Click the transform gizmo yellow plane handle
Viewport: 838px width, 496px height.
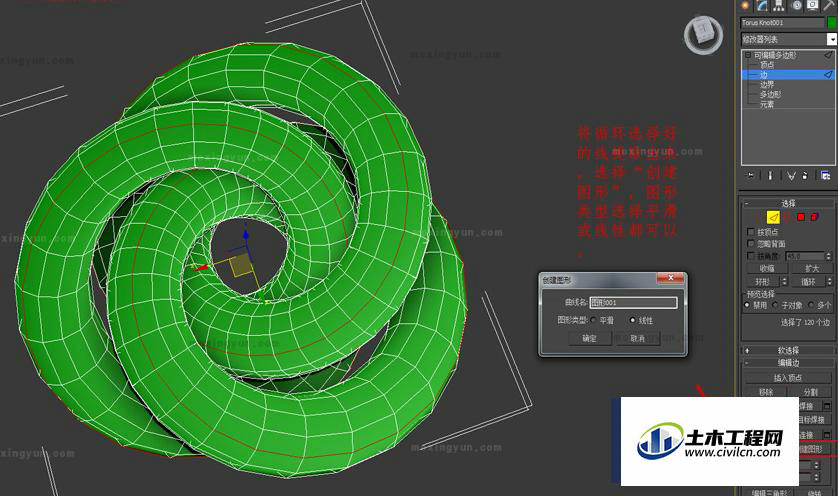point(242,266)
